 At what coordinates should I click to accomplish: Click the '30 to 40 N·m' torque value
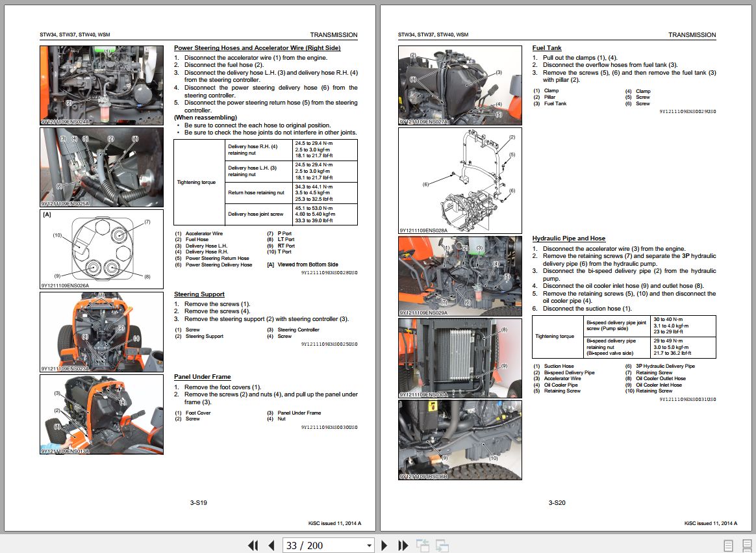coord(668,320)
